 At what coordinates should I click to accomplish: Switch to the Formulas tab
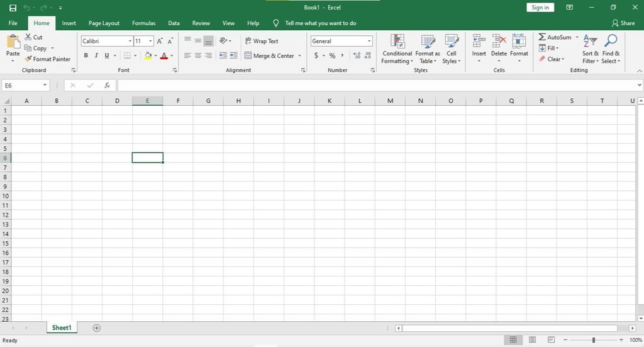[x=144, y=23]
